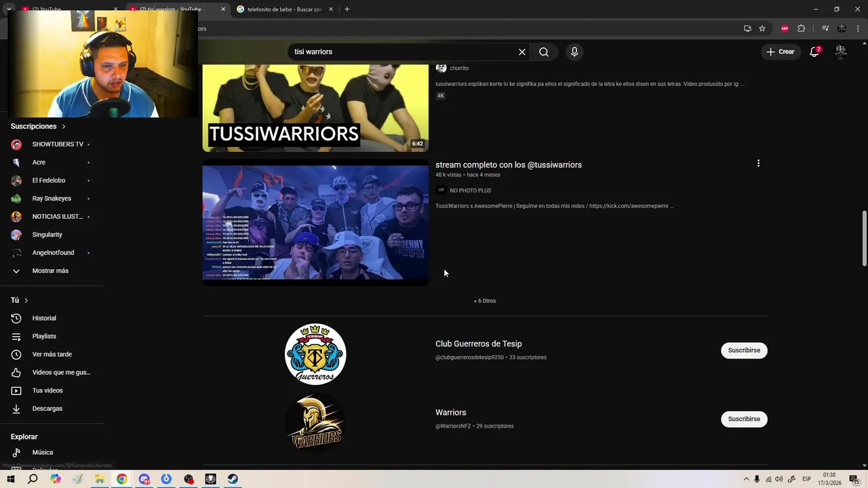Open YouTube notifications bell

point(814,52)
